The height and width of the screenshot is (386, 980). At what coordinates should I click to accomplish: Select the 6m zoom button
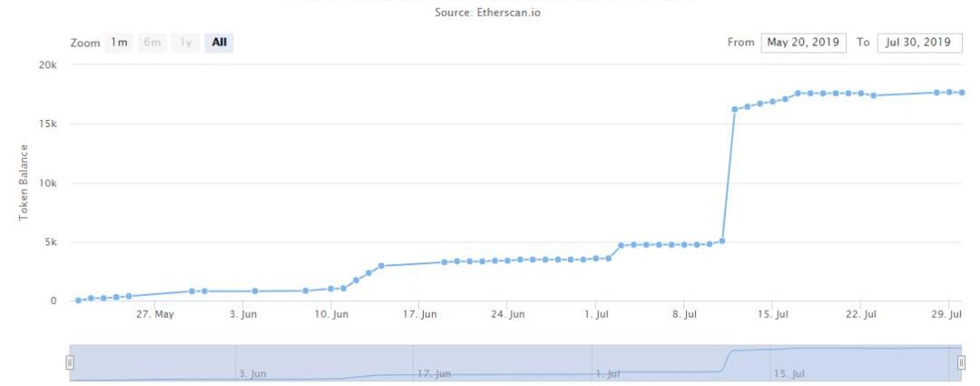(152, 43)
